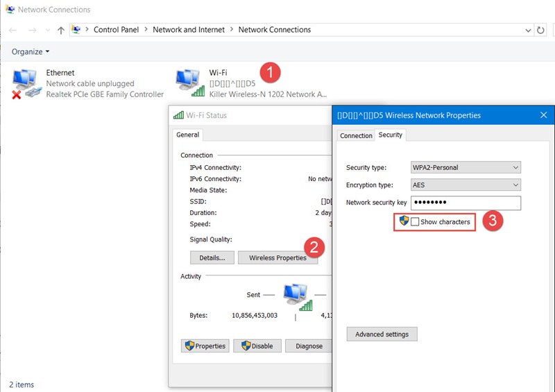This screenshot has height=392, width=555.
Task: Click the 'Duration:' label in Wi-Fi Status
Action: (203, 213)
